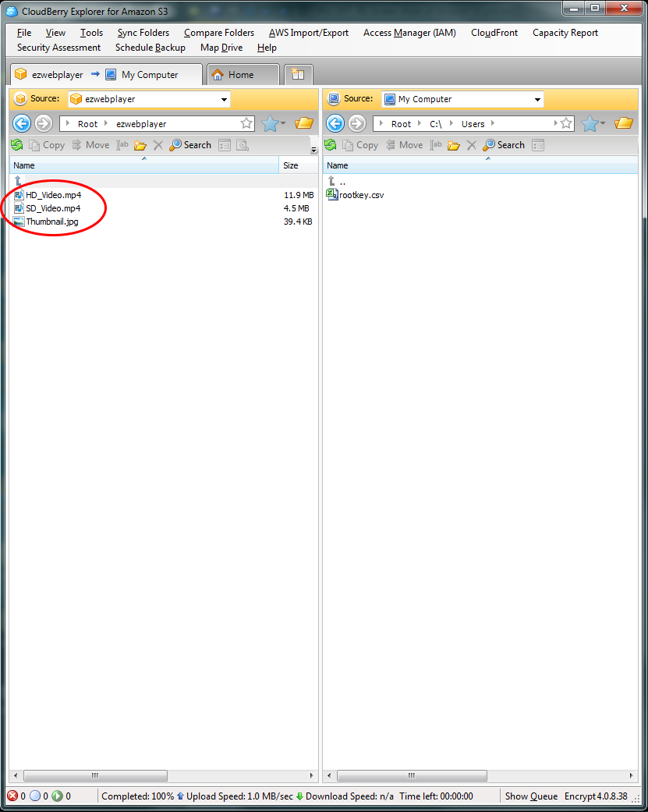Toggle bookmark star in left path bar
The image size is (648, 812).
pyautogui.click(x=246, y=123)
